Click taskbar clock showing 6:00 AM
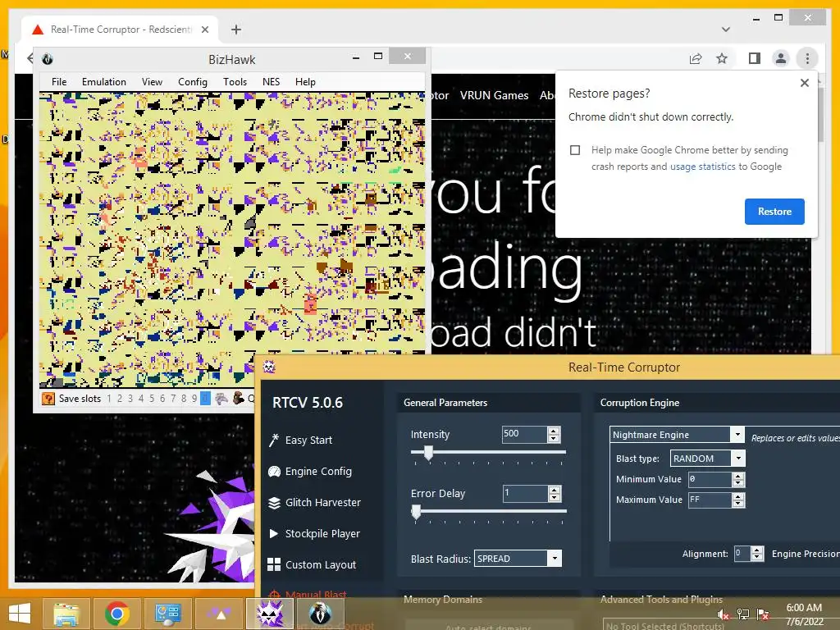The height and width of the screenshot is (630, 840). 804,608
